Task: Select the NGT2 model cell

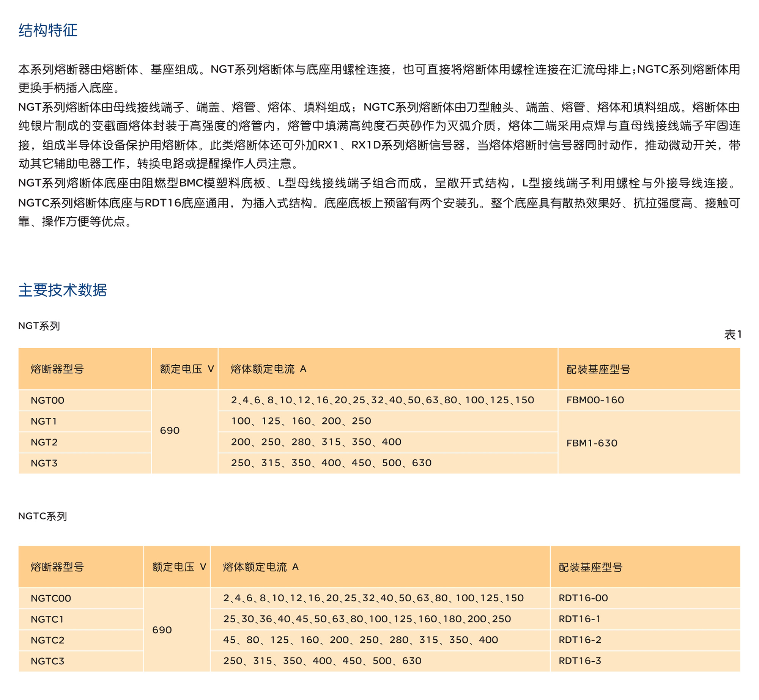Action: 44,442
